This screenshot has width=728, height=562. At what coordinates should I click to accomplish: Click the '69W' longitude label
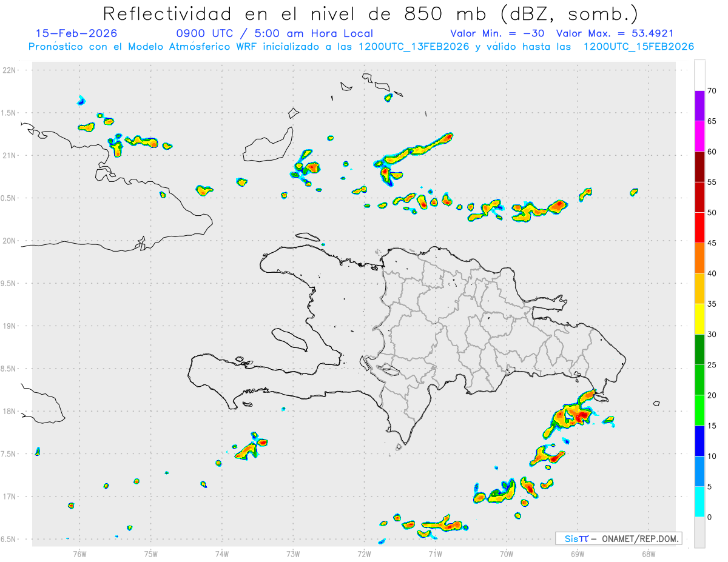point(578,554)
